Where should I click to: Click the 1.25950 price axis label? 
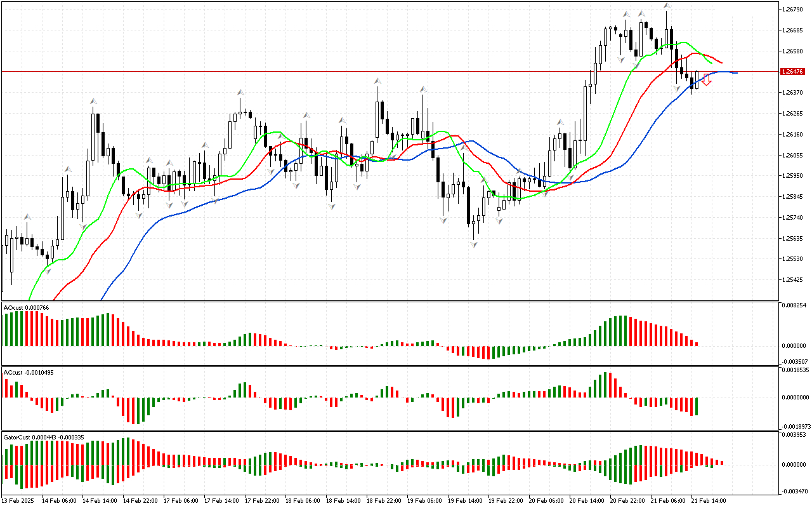(793, 176)
